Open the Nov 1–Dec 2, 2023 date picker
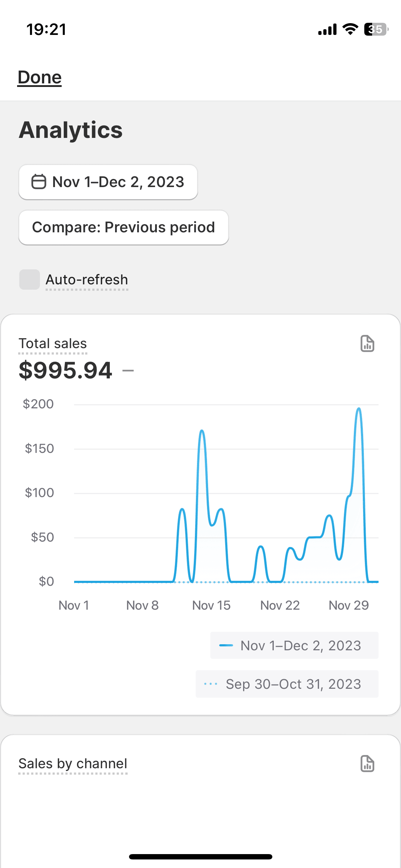The height and width of the screenshot is (868, 401). pyautogui.click(x=108, y=182)
